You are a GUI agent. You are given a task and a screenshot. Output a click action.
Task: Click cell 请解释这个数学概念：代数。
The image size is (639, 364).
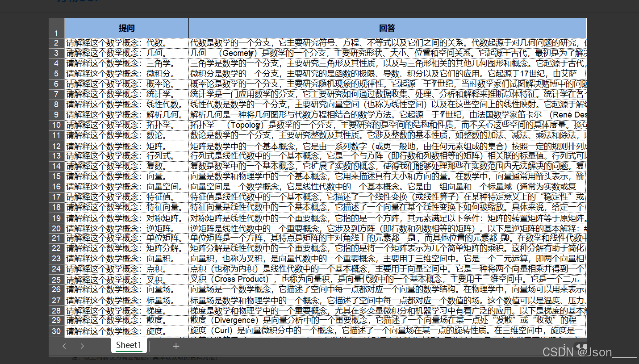126,43
